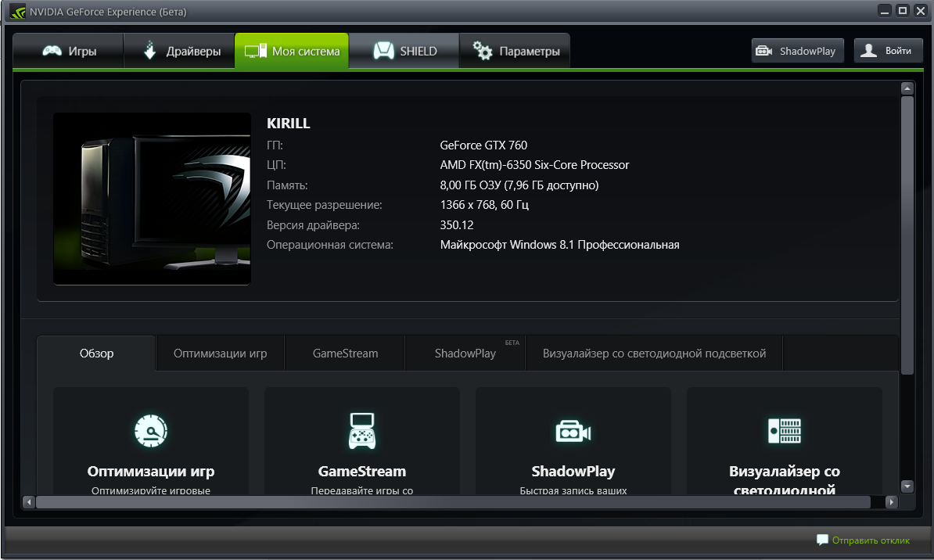Minimize the GeForce Experience window
This screenshot has width=934, height=560.
click(x=886, y=11)
